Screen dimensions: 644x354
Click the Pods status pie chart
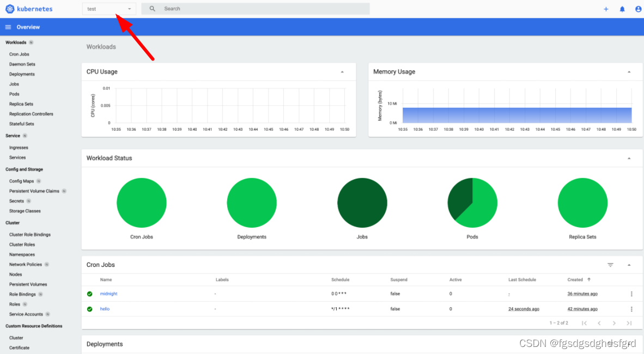472,203
